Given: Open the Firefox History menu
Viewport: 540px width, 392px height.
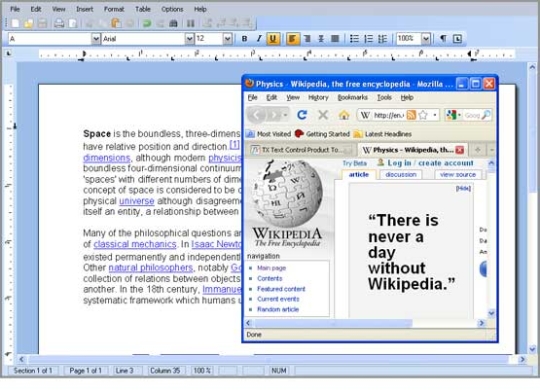Looking at the screenshot, I should pos(318,97).
